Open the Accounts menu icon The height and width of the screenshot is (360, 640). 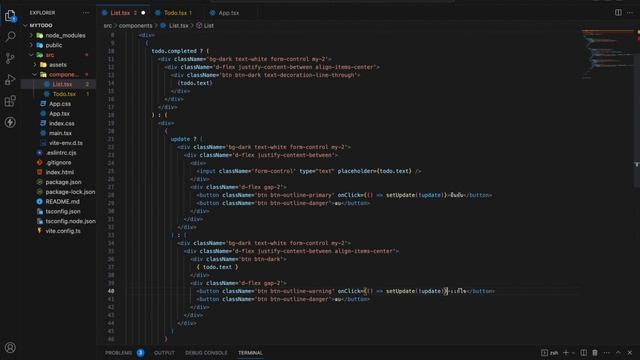point(10,347)
